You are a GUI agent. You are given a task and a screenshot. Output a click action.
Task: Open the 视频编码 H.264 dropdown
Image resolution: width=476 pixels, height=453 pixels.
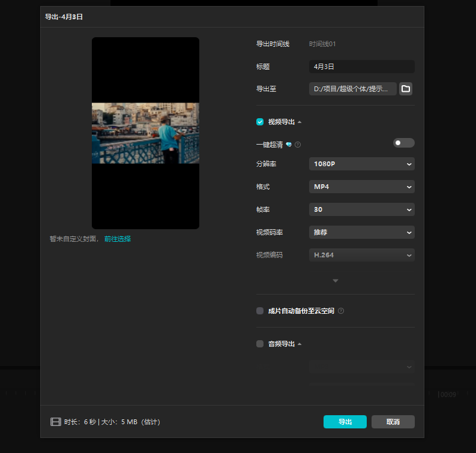coord(361,255)
